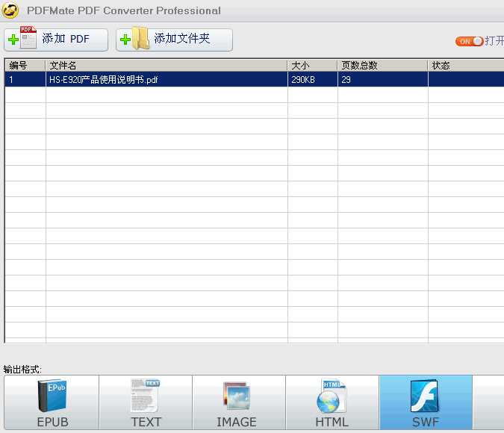Click the Add PDF document icon
This screenshot has width=504, height=433.
point(22,40)
